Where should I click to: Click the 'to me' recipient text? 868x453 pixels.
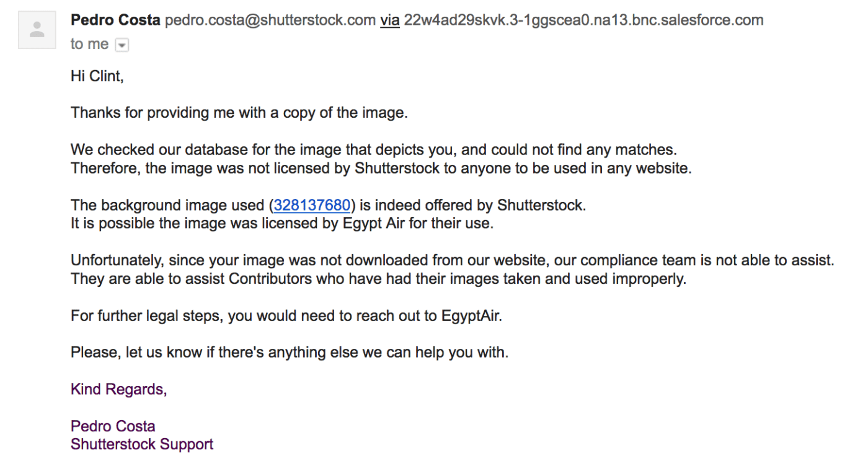[89, 45]
